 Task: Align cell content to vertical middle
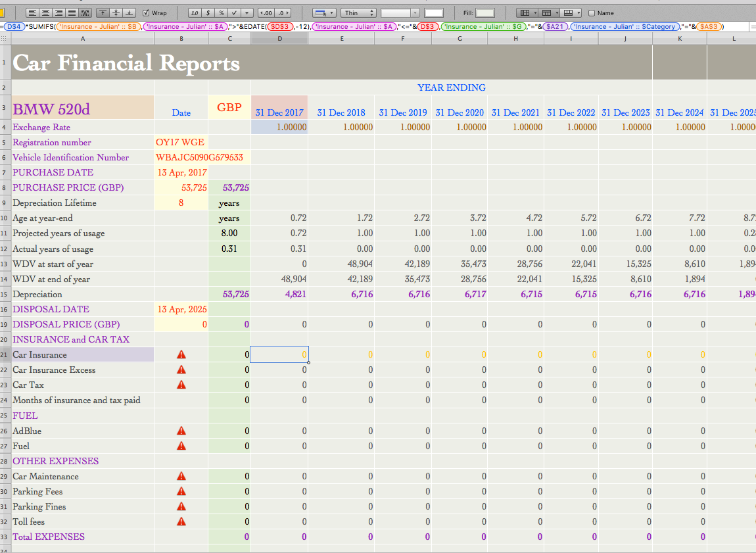pos(116,13)
